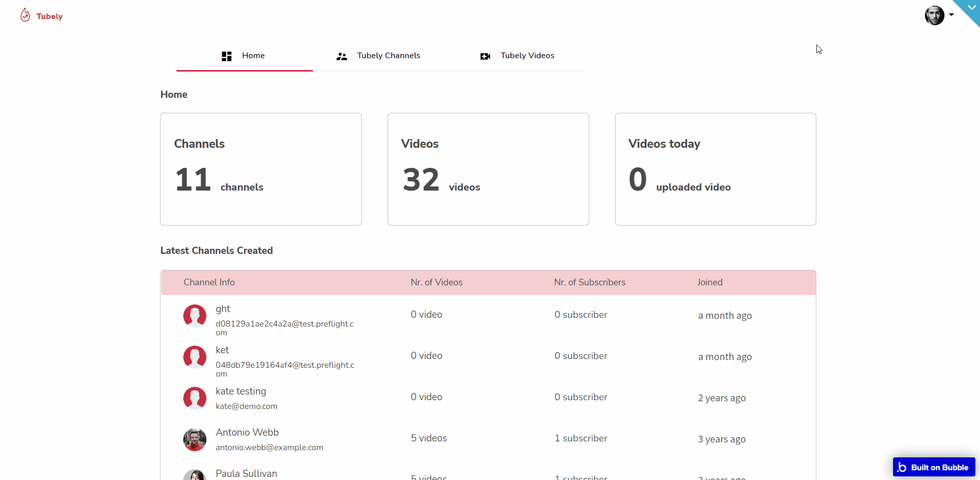Click the 1 subscriber cell for Antonio Webb

click(x=581, y=438)
